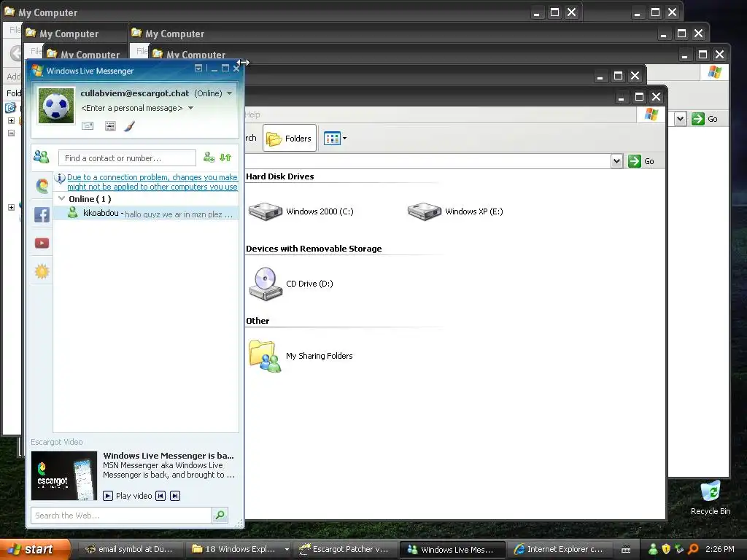Viewport: 747px width, 560px height.
Task: Open the personal message dropdown arrow
Action: coord(190,108)
